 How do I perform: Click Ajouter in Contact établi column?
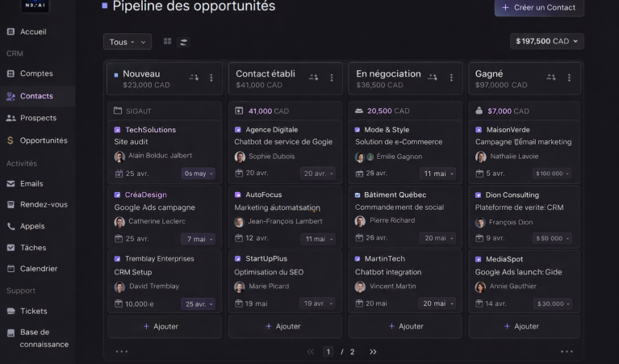285,327
